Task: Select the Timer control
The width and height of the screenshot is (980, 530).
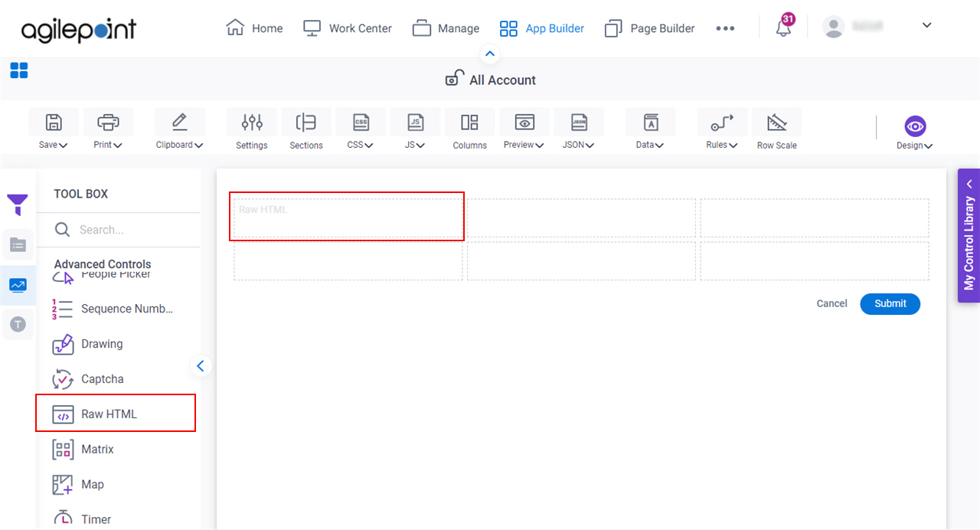Action: tap(82, 519)
